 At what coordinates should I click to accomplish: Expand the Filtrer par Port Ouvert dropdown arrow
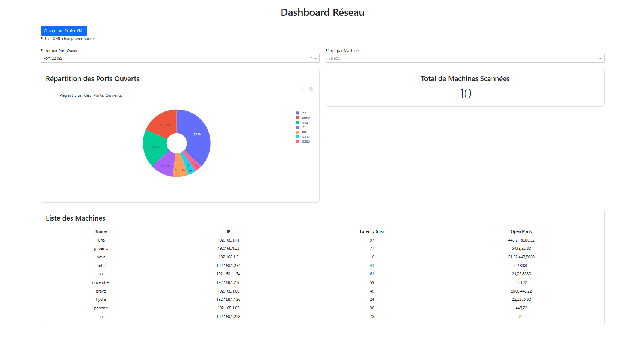[315, 59]
